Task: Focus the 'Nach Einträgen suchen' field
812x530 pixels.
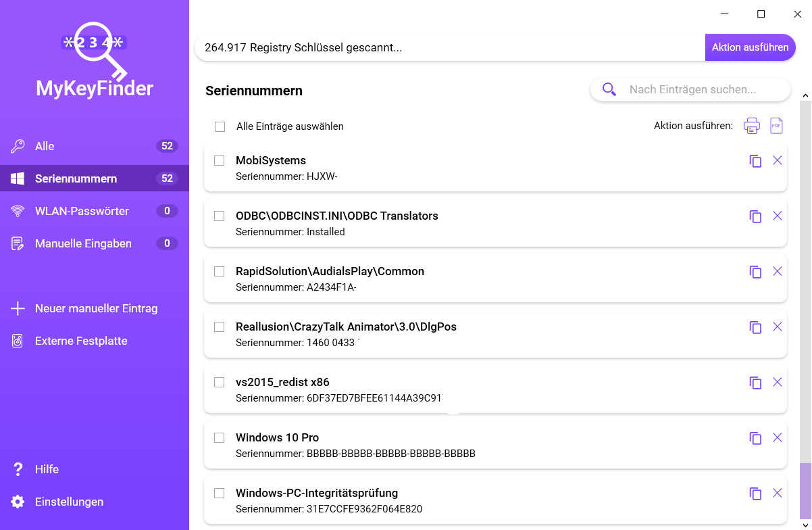Action: (690, 89)
